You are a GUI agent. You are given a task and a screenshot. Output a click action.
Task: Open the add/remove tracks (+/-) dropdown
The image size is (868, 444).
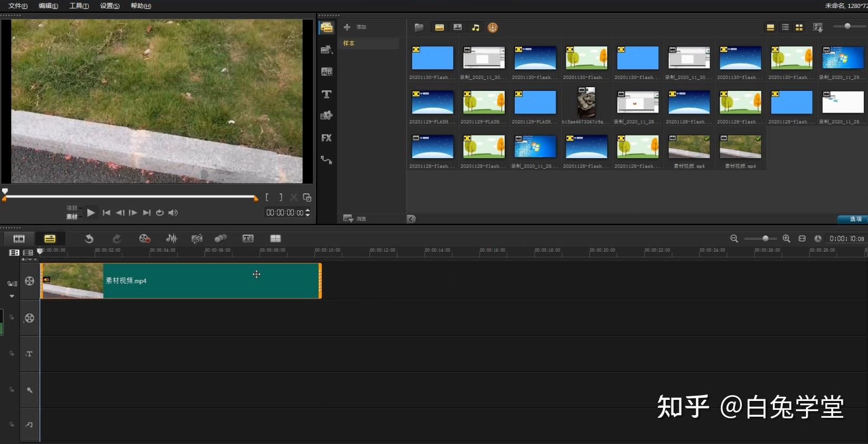click(29, 260)
